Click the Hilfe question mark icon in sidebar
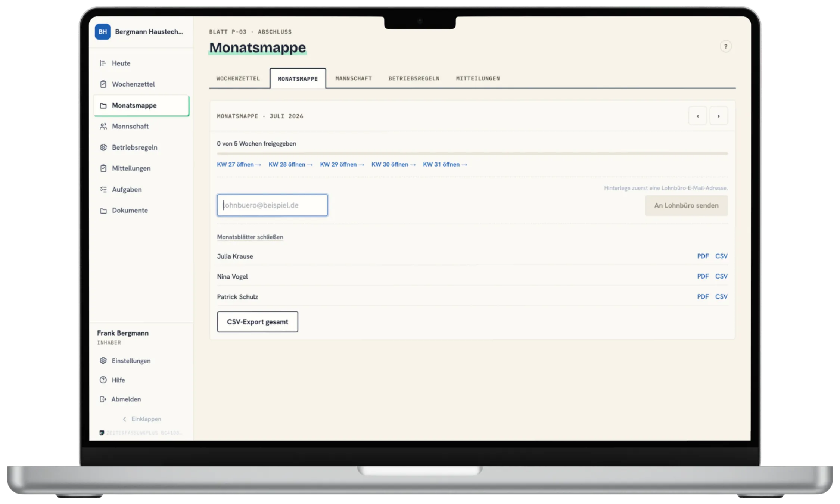Image resolution: width=840 pixels, height=504 pixels. coord(103,380)
